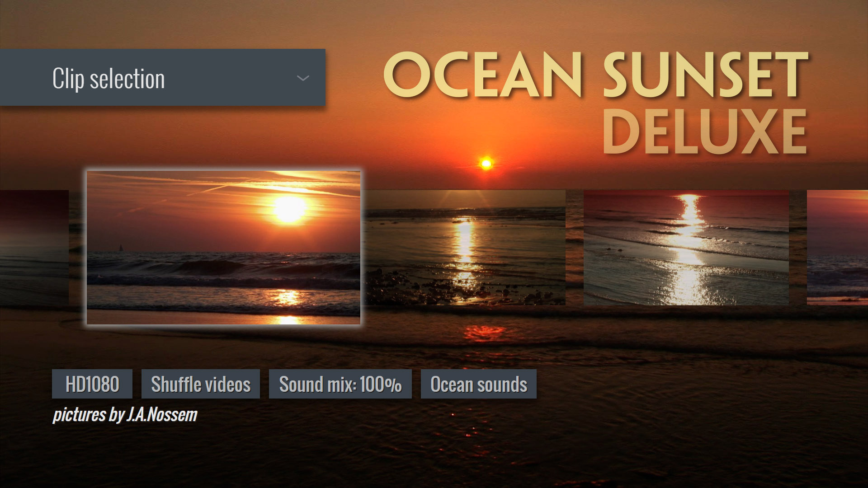
Task: Click the chevron arrow in Clip selection
Action: coord(303,78)
